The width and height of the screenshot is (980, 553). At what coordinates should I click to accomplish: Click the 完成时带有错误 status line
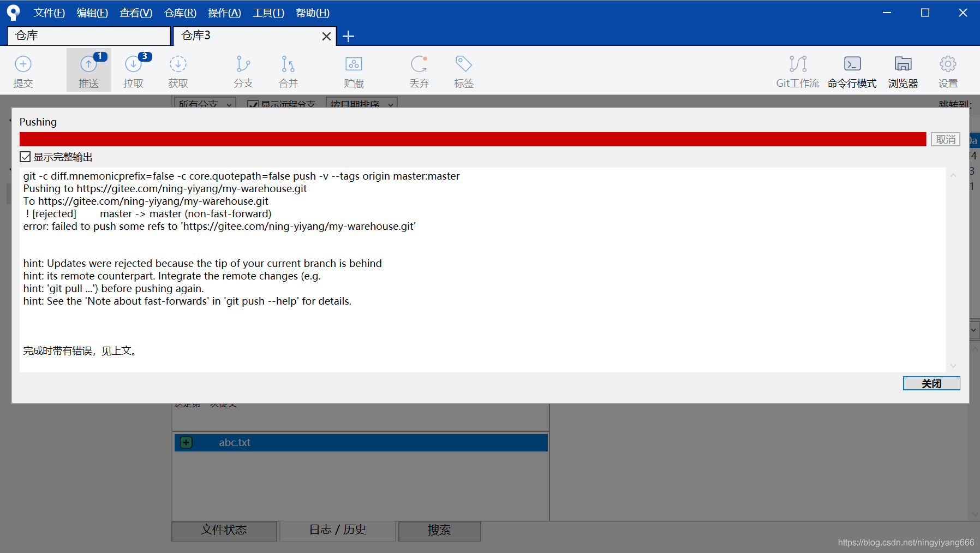pos(80,350)
